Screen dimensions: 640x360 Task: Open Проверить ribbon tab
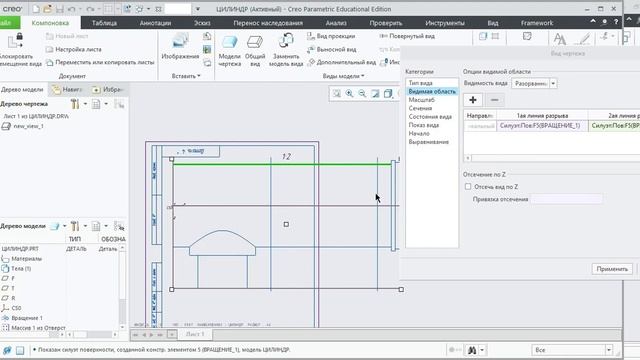click(x=386, y=23)
